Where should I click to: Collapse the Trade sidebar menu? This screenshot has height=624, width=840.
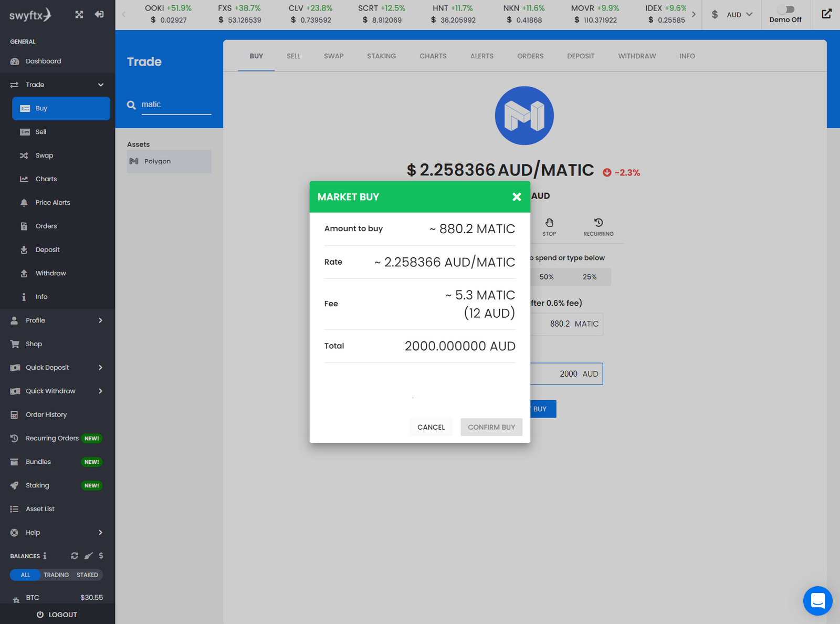[x=101, y=85]
